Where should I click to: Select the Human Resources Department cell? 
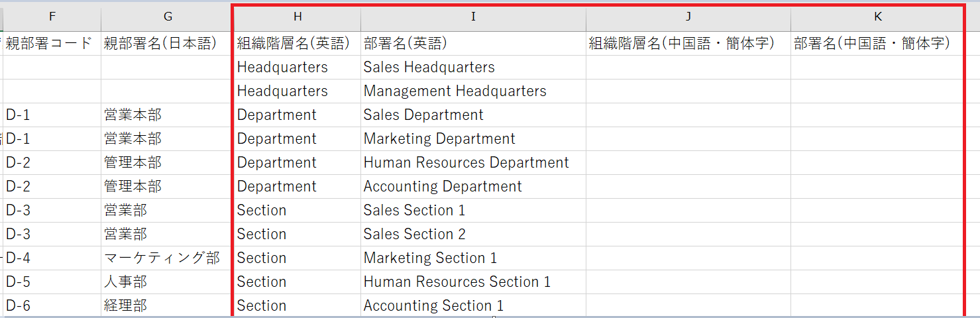click(466, 163)
